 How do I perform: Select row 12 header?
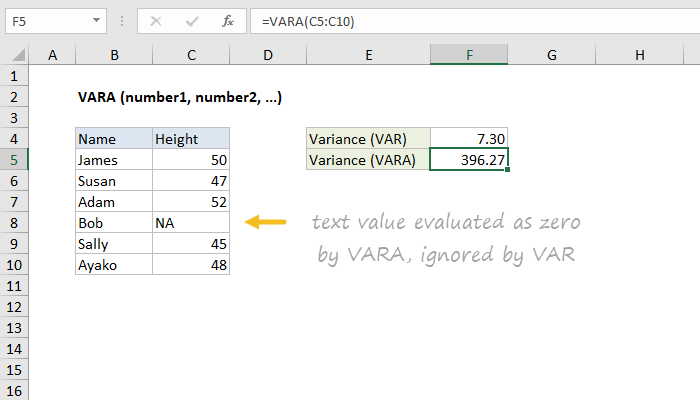(14, 307)
